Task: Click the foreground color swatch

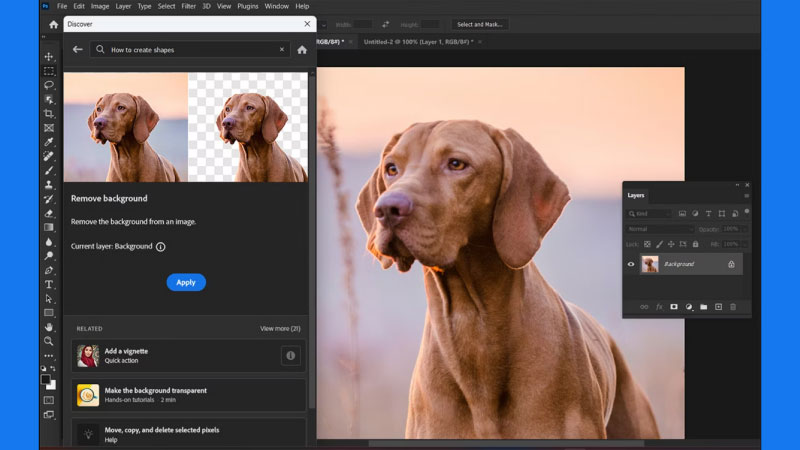Action: click(46, 380)
